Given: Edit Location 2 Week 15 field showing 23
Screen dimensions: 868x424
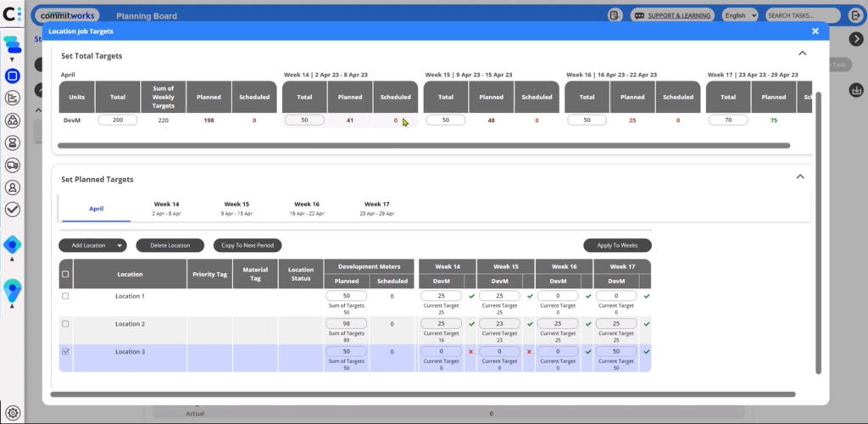Looking at the screenshot, I should tap(499, 324).
